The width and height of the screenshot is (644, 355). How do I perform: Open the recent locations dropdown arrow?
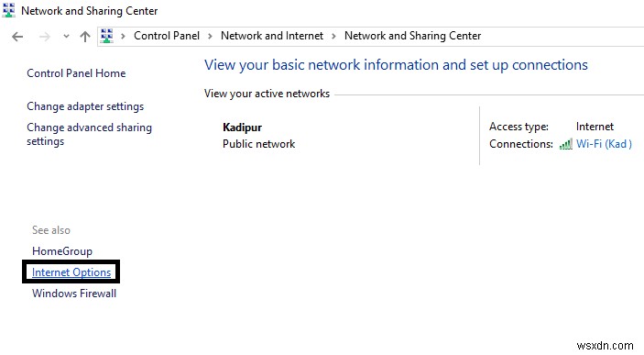(x=66, y=37)
